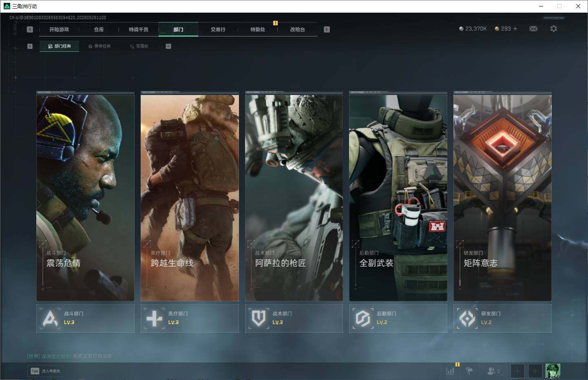Click the 研发部门 diamond emblem icon
This screenshot has height=380, width=588.
tap(467, 318)
